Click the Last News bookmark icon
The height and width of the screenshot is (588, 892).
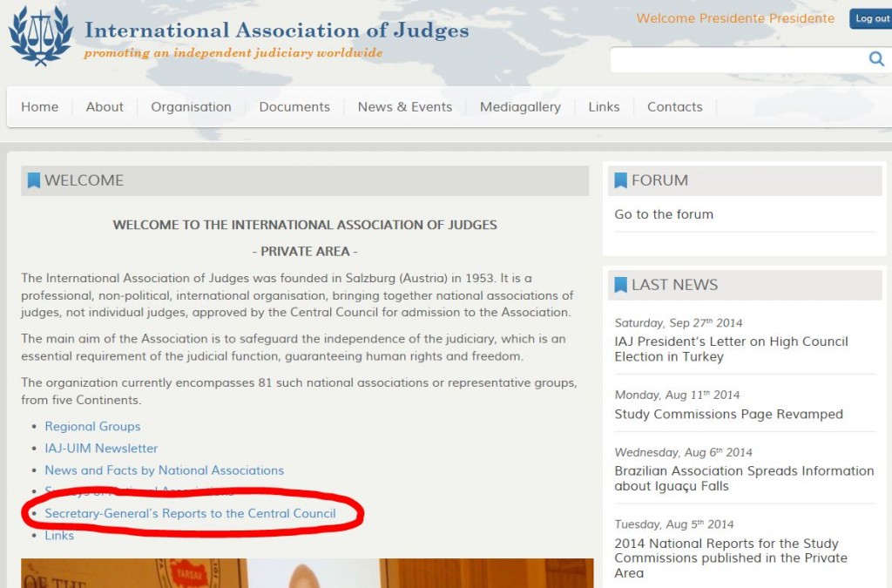[x=620, y=284]
